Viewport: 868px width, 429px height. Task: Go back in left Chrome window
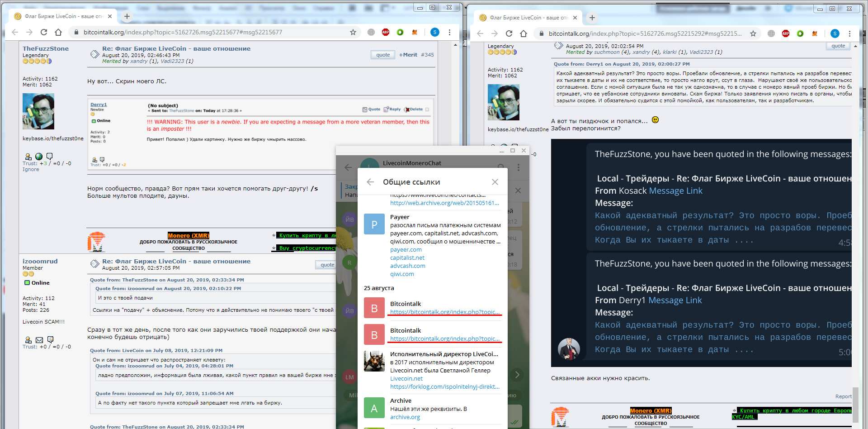(x=15, y=32)
